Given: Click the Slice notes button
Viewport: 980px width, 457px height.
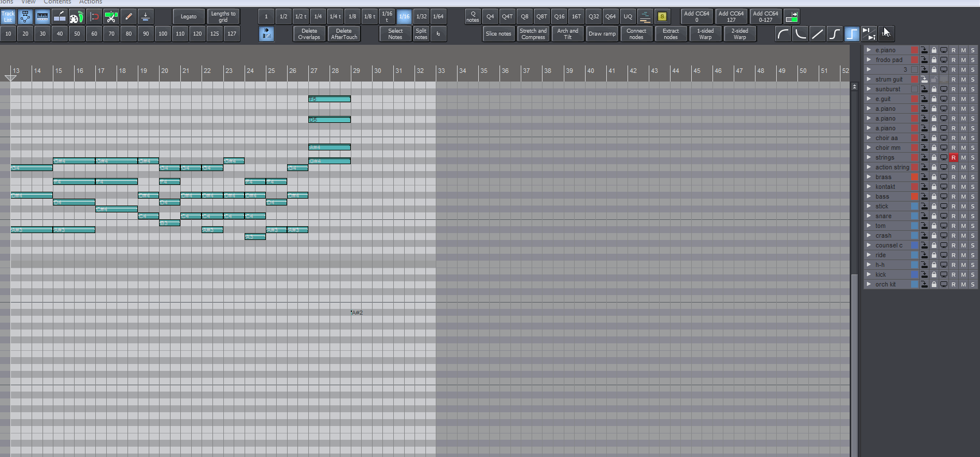Looking at the screenshot, I should [x=499, y=34].
